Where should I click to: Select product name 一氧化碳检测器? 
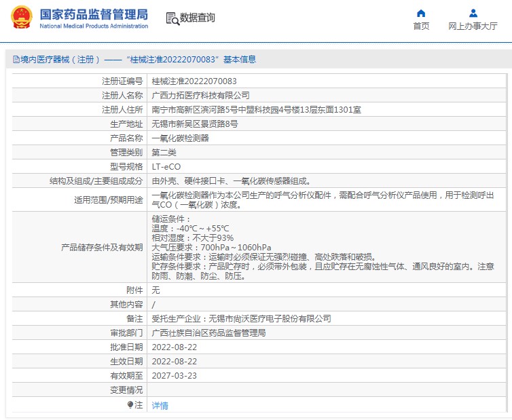[x=180, y=138]
